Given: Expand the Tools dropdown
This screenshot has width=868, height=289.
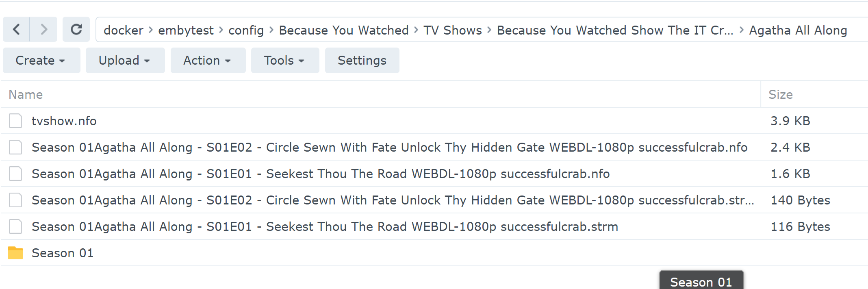Looking at the screenshot, I should (x=284, y=61).
